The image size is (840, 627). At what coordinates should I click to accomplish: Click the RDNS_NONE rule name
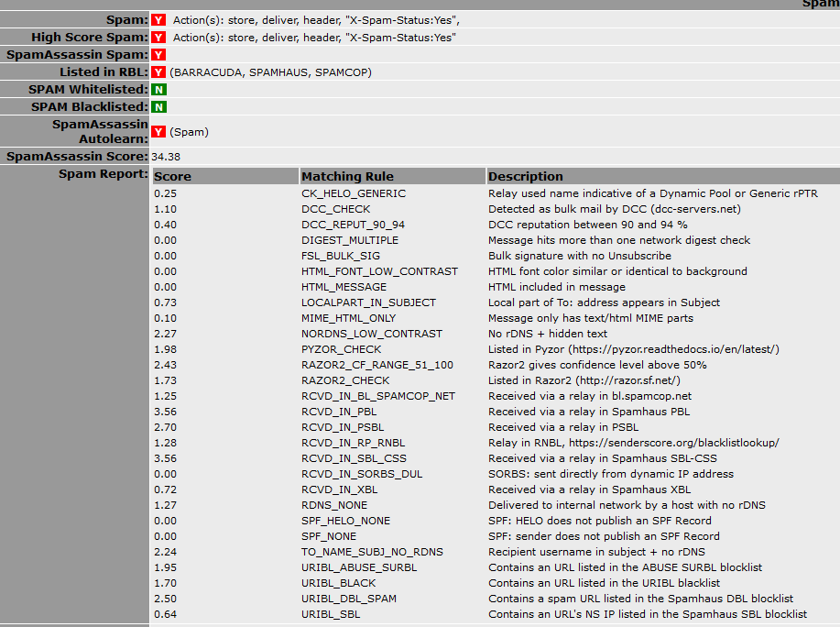pos(334,505)
